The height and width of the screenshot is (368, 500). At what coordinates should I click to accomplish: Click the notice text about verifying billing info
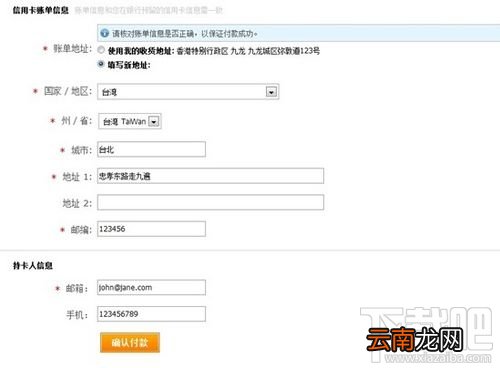[185, 33]
